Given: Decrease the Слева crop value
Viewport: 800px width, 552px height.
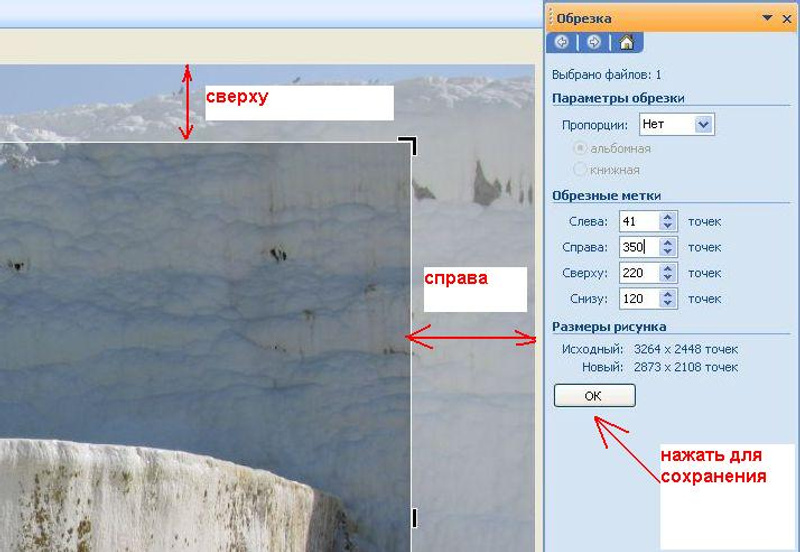Looking at the screenshot, I should [667, 226].
